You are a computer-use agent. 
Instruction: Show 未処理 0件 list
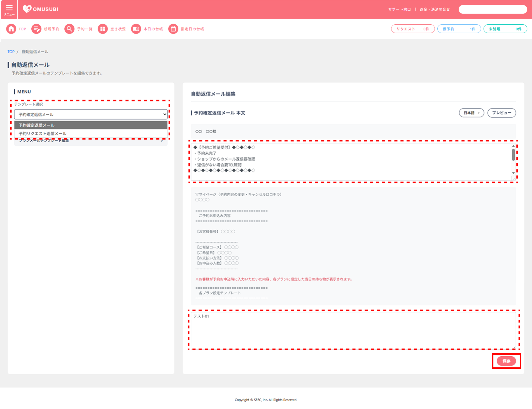(x=505, y=29)
